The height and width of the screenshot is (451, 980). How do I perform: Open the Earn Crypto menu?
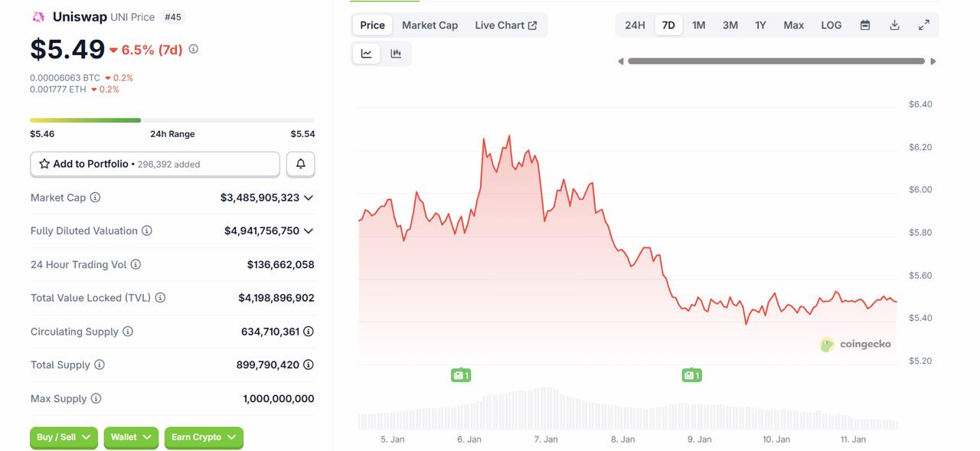coord(204,437)
